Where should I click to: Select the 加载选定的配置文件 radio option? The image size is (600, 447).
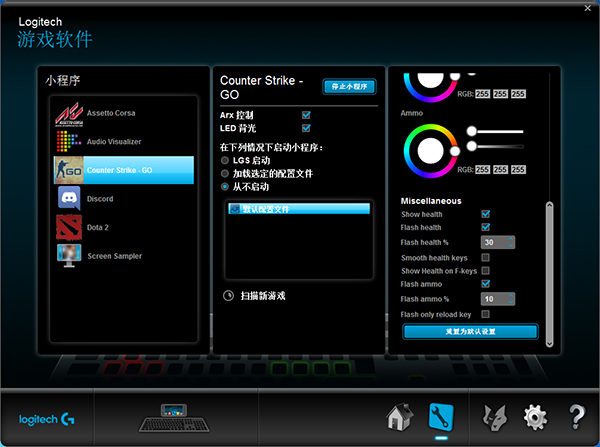(x=225, y=173)
